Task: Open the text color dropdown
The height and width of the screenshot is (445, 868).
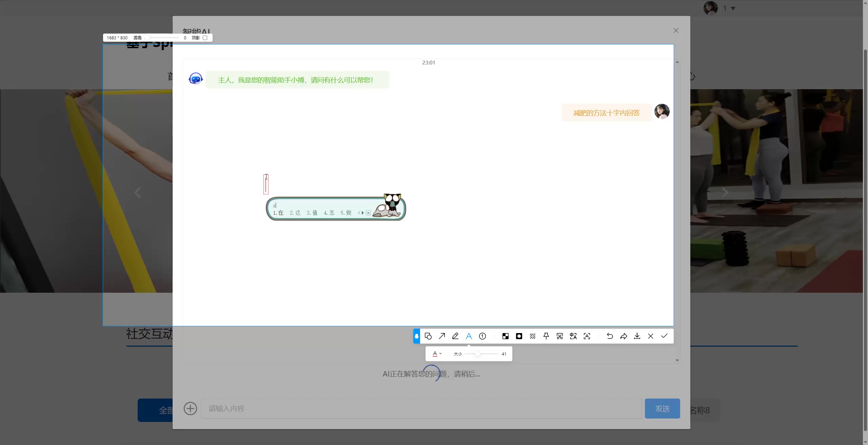Action: point(437,354)
